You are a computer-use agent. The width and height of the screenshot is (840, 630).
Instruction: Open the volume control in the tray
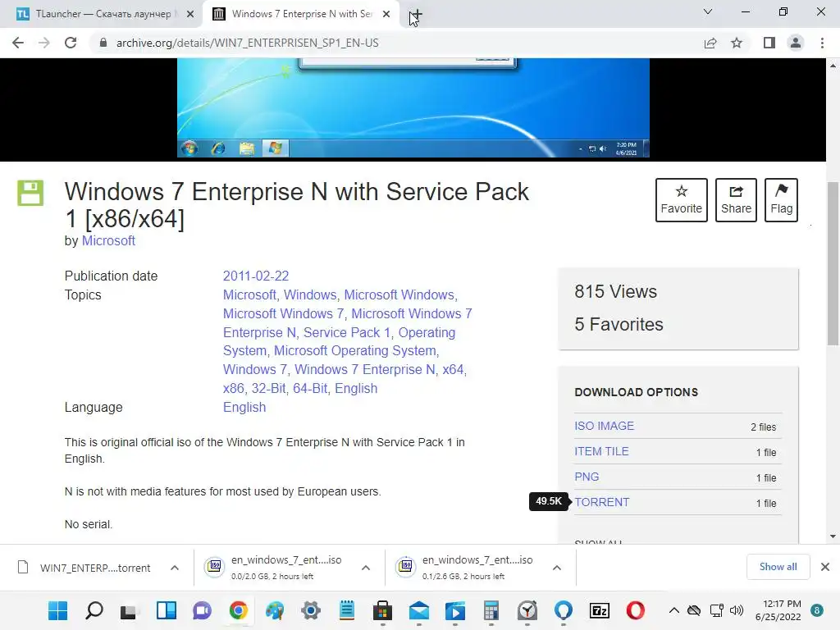pos(737,610)
